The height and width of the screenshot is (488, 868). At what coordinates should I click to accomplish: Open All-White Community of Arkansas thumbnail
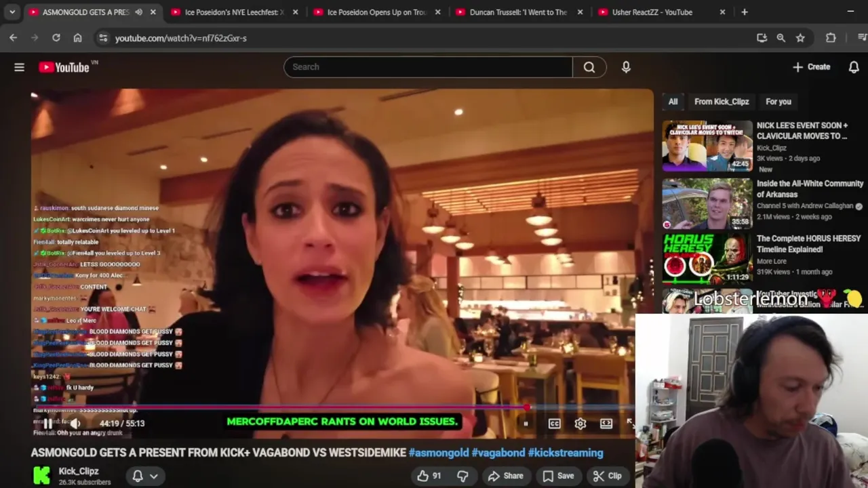[x=707, y=204]
